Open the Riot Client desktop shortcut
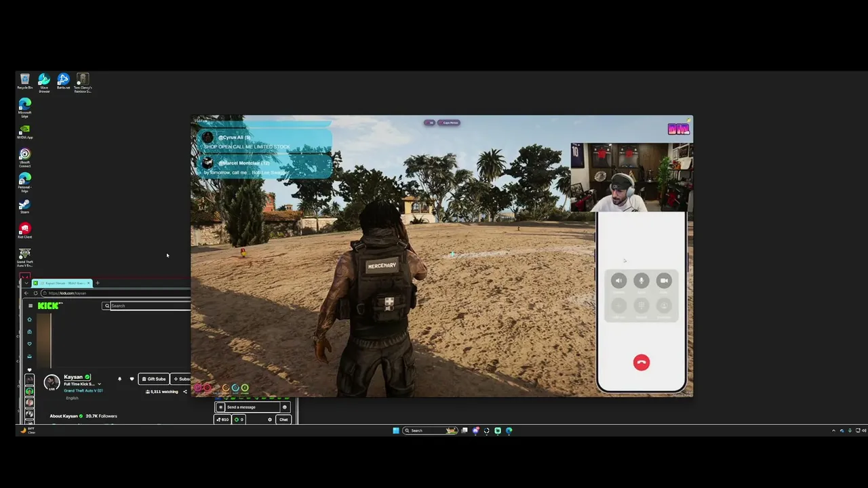The image size is (868, 488). [25, 230]
